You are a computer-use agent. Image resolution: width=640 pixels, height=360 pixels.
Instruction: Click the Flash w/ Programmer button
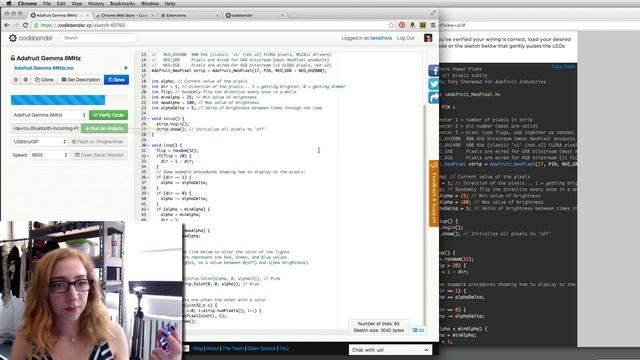coord(98,142)
